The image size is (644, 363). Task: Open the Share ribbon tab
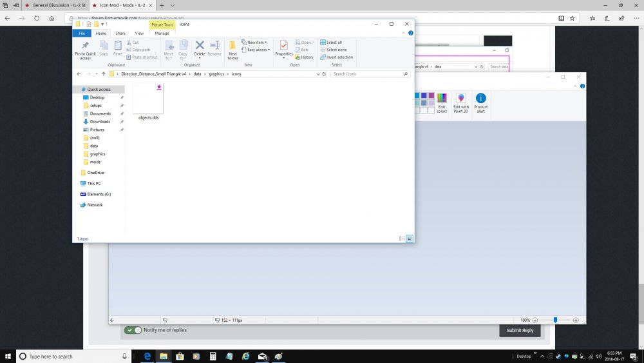(120, 34)
